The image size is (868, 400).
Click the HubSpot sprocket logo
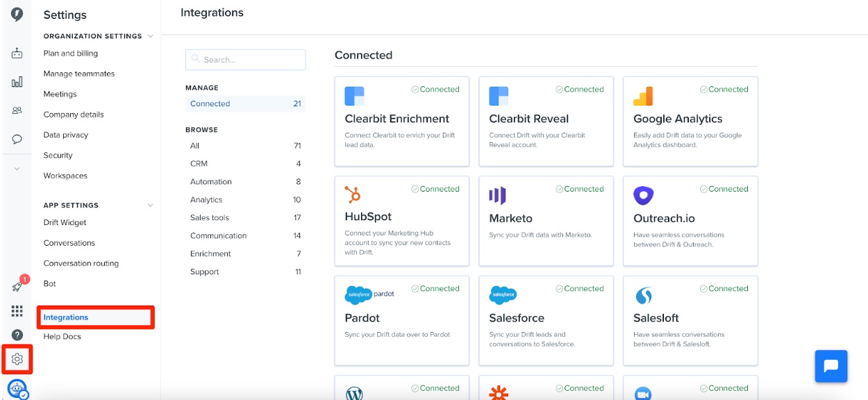click(x=353, y=194)
